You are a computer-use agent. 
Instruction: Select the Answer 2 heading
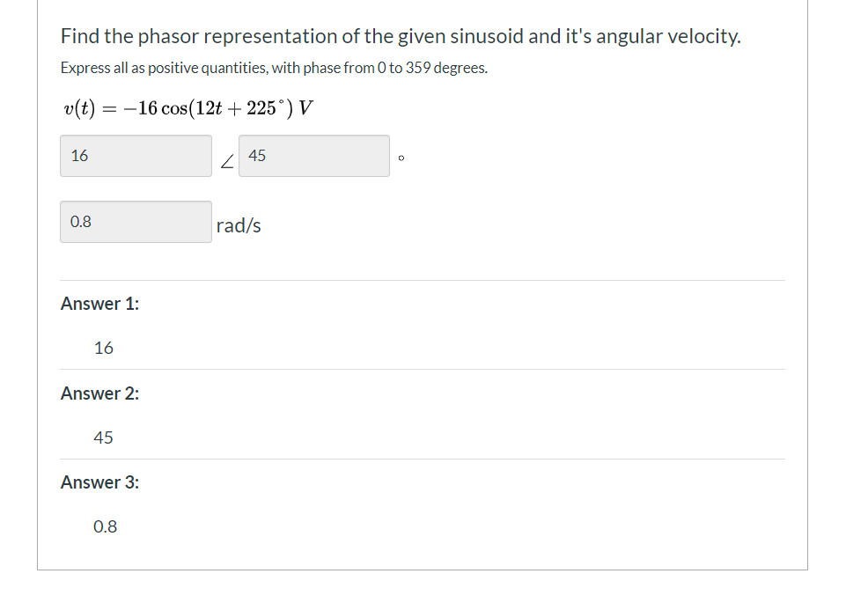coord(99,393)
